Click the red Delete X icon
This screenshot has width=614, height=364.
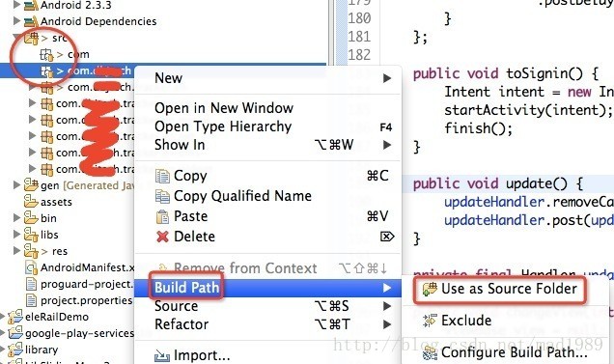pos(162,237)
